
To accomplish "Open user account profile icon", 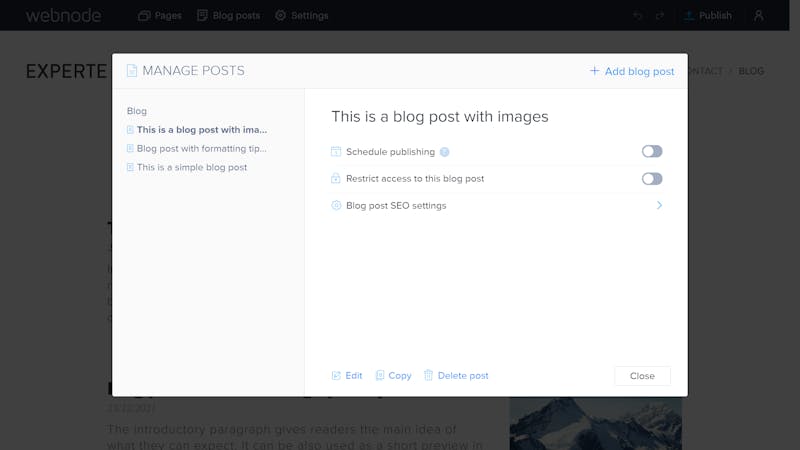I will pyautogui.click(x=759, y=15).
